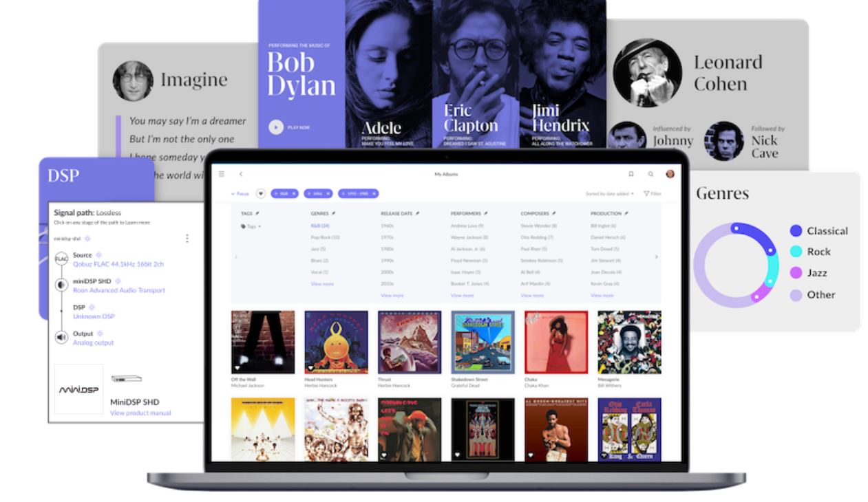This screenshot has height=502, width=868.
Task: Select Stevie Wonder (8) composer
Action: click(x=539, y=226)
